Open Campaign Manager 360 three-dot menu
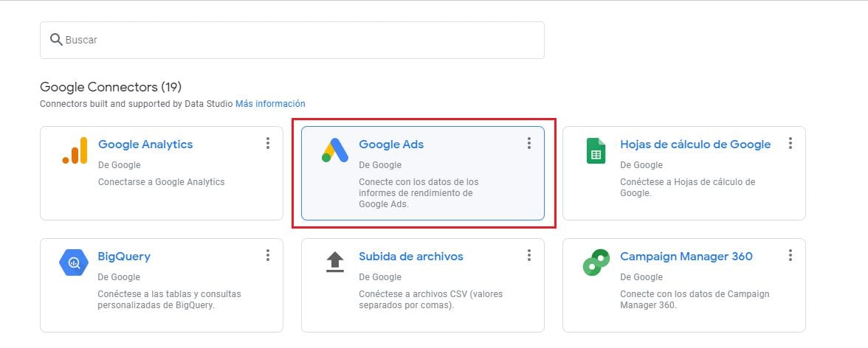868x348 pixels. point(790,255)
